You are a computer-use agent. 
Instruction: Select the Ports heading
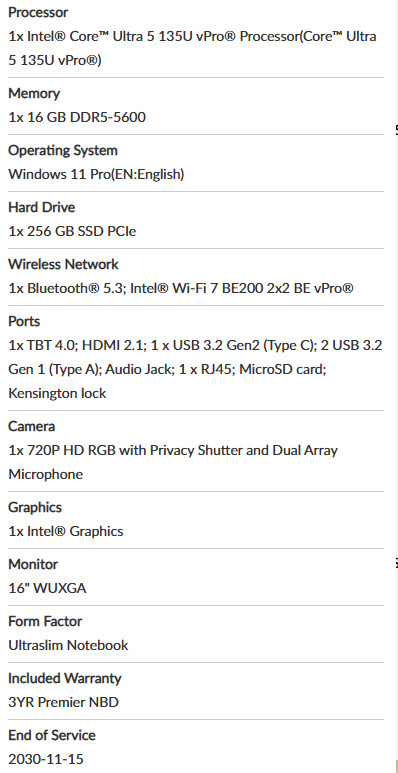tap(24, 321)
